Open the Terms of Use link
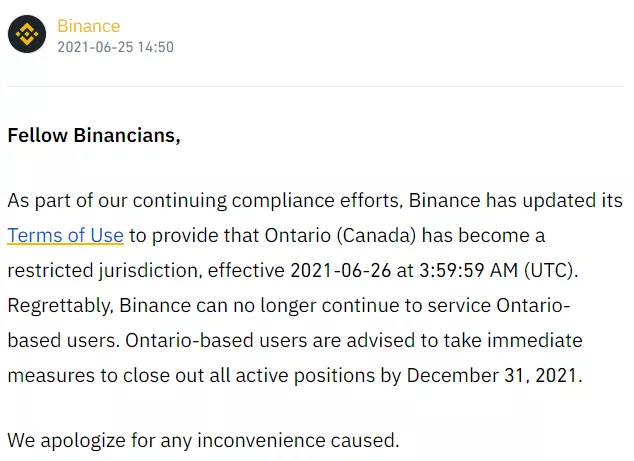 [66, 235]
